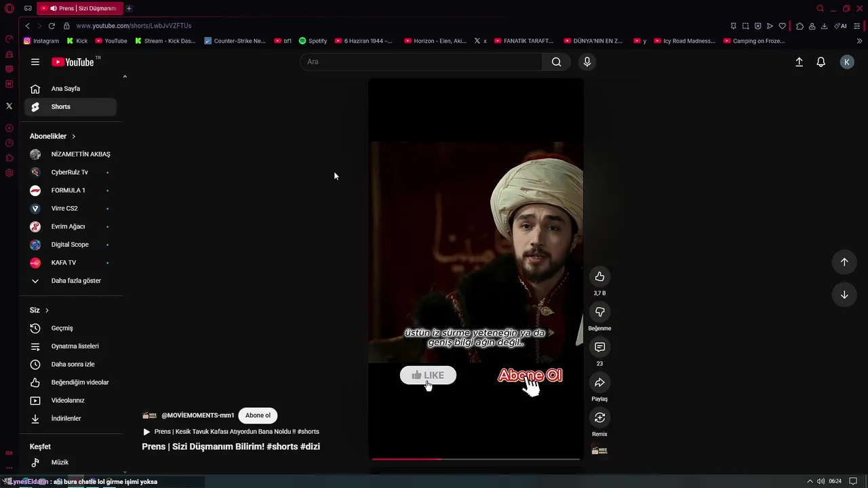The image size is (868, 488).
Task: Open the volume icon in the system tray
Action: point(821,481)
